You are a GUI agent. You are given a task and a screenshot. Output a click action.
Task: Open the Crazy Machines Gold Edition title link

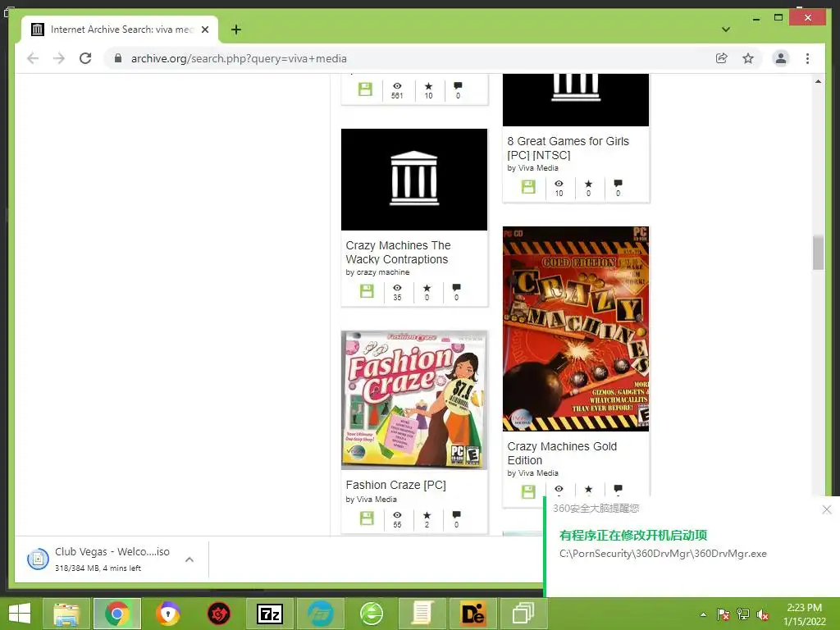[562, 453]
